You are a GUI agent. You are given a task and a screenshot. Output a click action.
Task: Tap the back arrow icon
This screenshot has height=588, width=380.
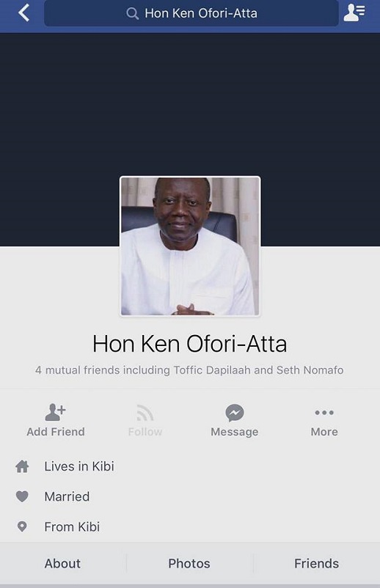coord(24,12)
